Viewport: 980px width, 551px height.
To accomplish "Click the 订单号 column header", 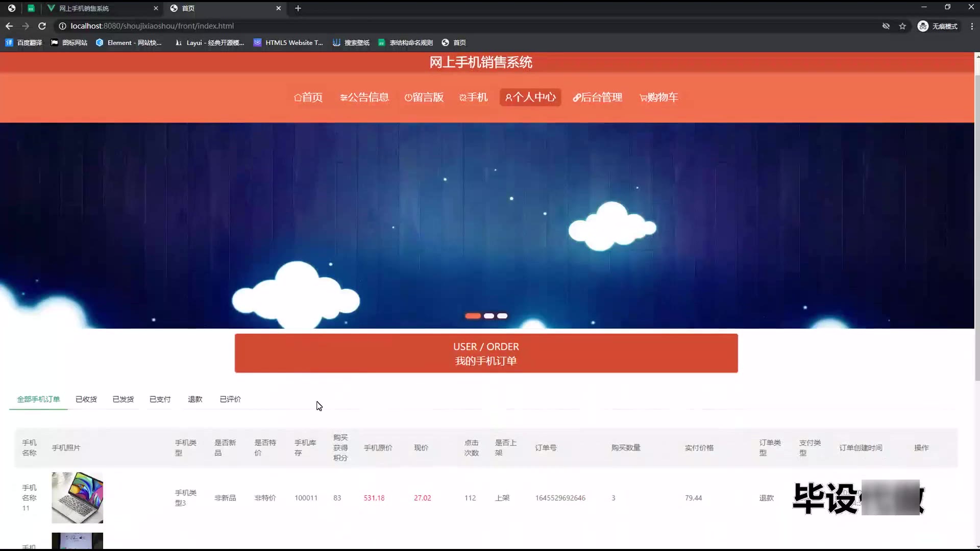I will 546,448.
